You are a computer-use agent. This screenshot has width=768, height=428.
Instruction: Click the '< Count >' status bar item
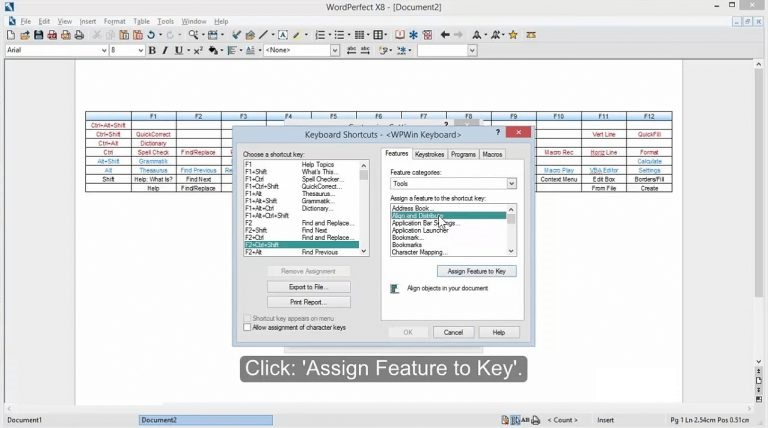click(x=562, y=420)
